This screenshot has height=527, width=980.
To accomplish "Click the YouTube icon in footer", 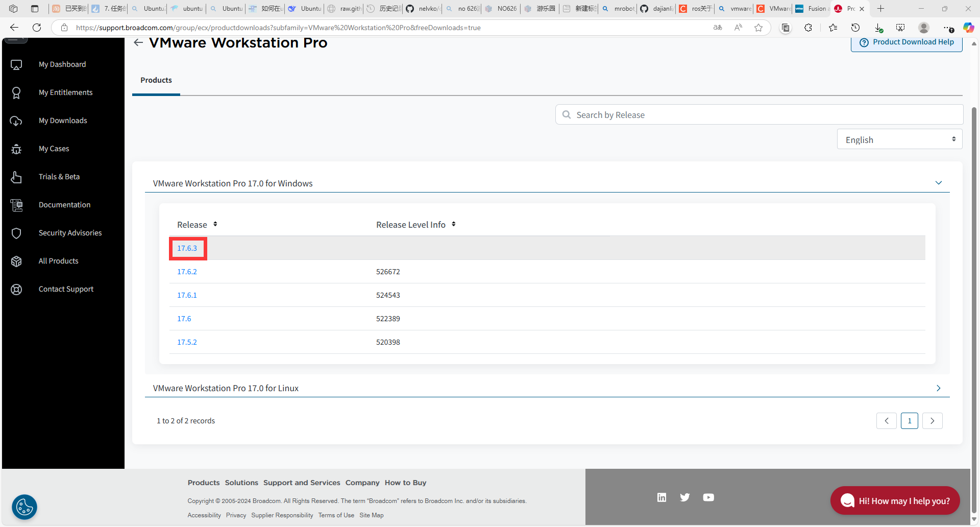I will (708, 497).
